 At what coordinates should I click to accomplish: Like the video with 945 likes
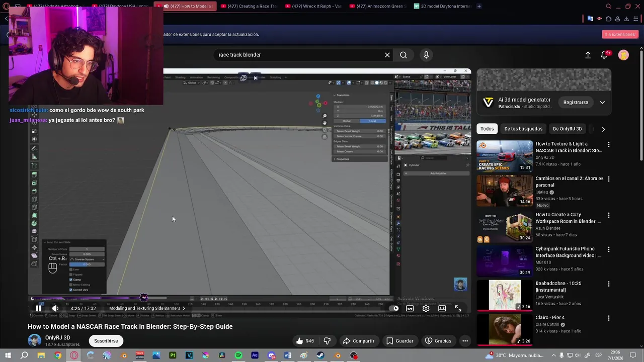click(x=305, y=341)
